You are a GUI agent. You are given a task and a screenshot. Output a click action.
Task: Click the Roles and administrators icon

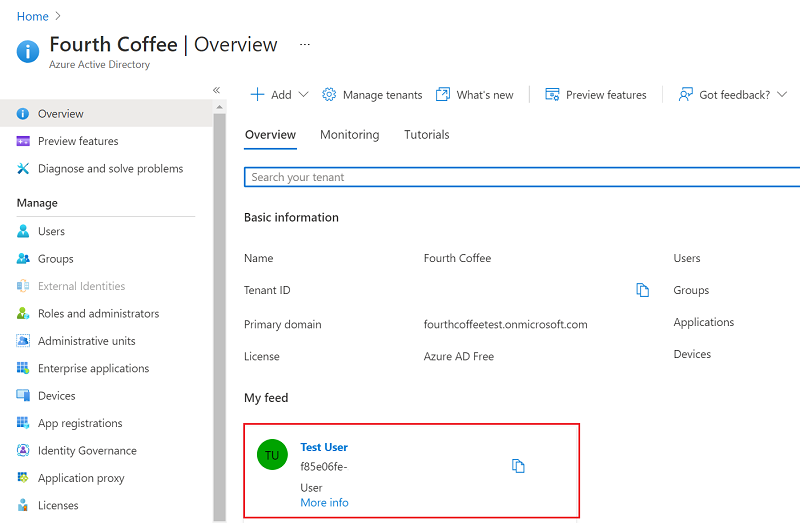tap(23, 313)
